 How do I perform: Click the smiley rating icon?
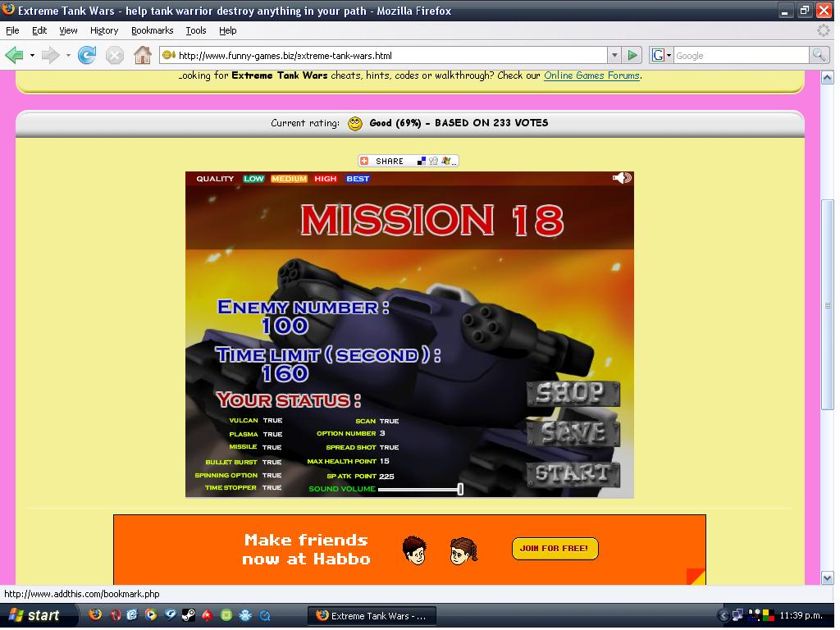(354, 124)
